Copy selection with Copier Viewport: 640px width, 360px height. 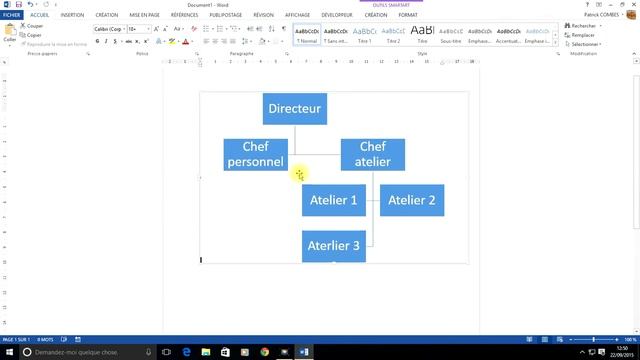tap(31, 35)
